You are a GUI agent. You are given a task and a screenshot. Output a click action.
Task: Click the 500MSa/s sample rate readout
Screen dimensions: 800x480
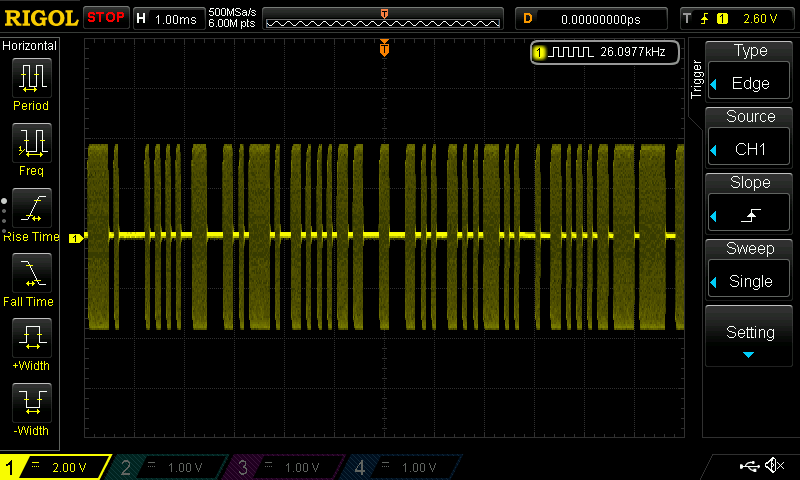(x=232, y=12)
